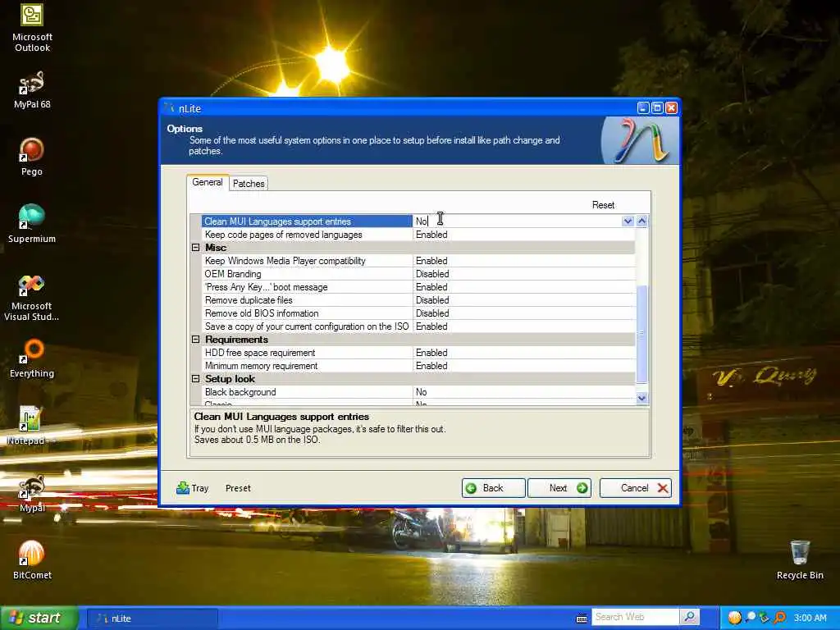Collapse the Misc category

(x=195, y=248)
